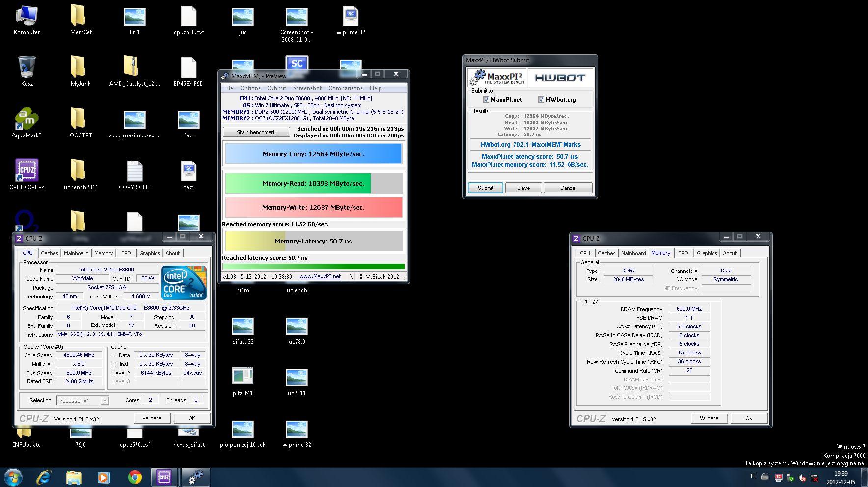The width and height of the screenshot is (868, 487).
Task: Click the PL language indicator in tray
Action: pyautogui.click(x=754, y=476)
